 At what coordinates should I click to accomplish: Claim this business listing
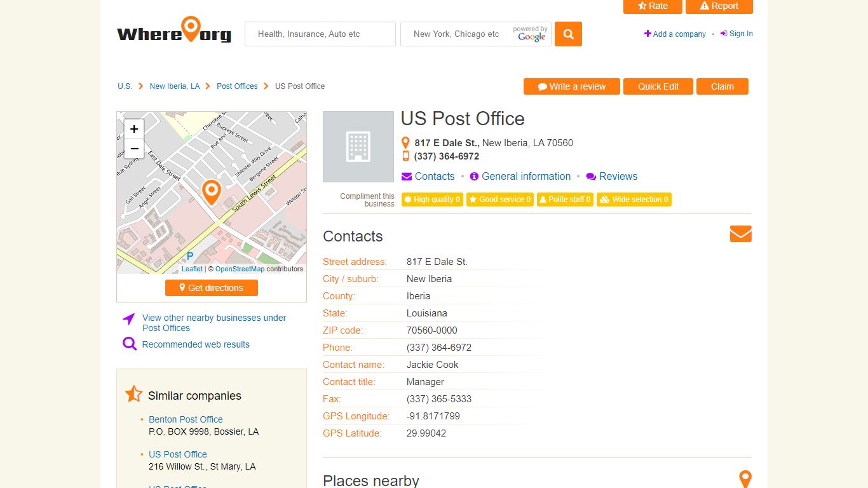pos(722,86)
